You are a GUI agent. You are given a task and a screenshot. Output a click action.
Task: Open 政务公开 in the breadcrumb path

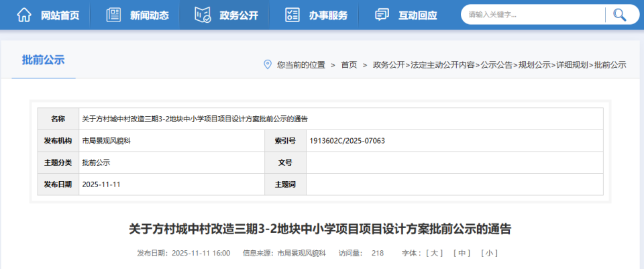(x=388, y=65)
